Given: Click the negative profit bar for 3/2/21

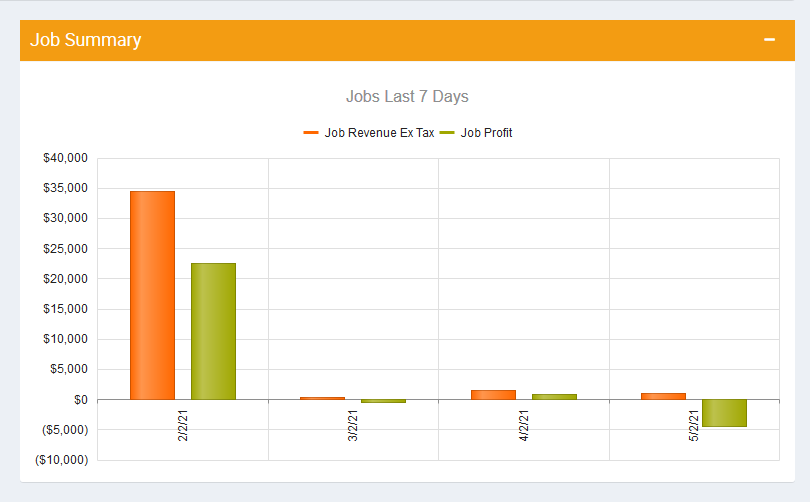Looking at the screenshot, I should tap(383, 401).
